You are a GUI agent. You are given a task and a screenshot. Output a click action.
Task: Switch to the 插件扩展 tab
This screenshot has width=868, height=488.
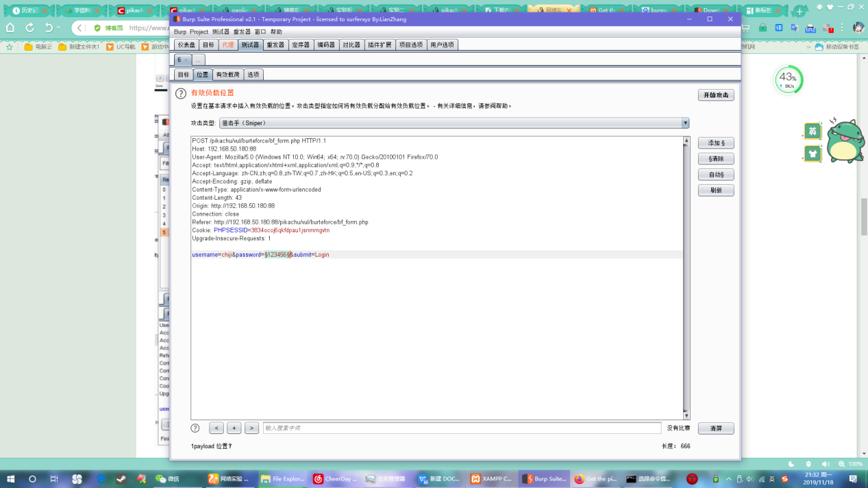(380, 44)
